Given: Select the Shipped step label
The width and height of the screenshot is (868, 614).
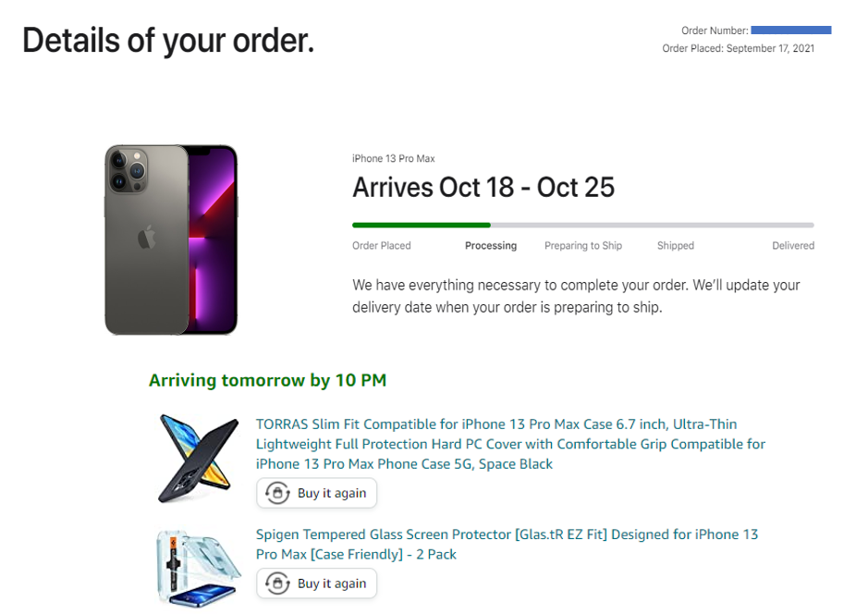Looking at the screenshot, I should coord(676,246).
